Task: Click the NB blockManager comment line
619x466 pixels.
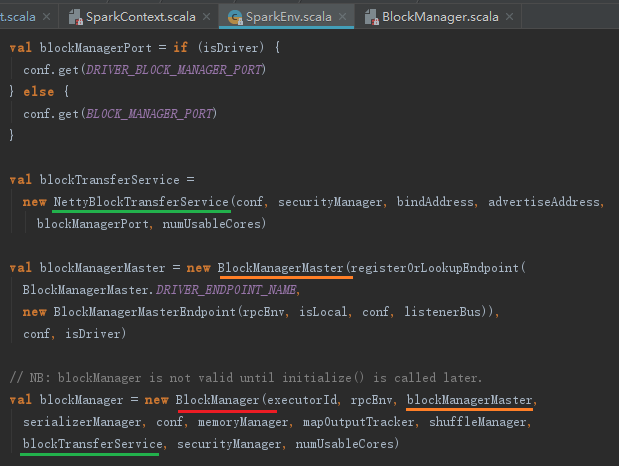Action: point(246,378)
